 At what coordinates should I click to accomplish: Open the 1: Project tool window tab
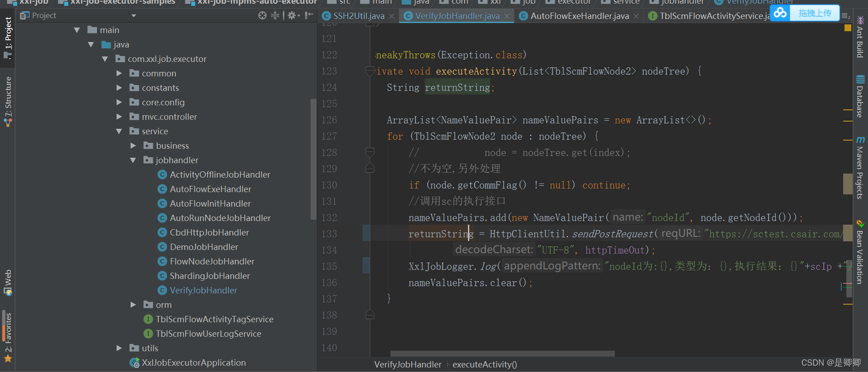tap(8, 38)
